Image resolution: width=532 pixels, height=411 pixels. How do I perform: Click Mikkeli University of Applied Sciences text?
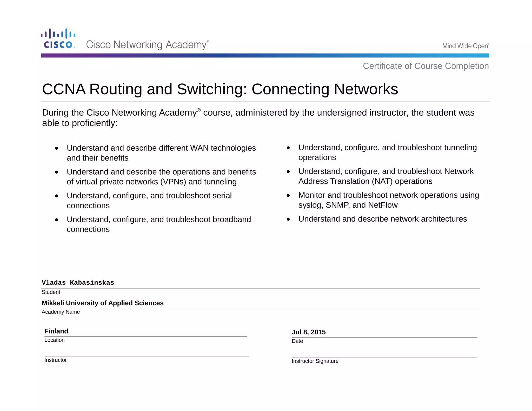(103, 303)
